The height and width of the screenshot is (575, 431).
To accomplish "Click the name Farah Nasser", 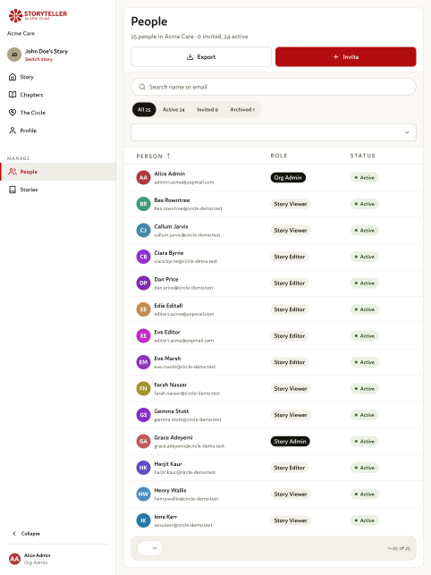I will [171, 385].
